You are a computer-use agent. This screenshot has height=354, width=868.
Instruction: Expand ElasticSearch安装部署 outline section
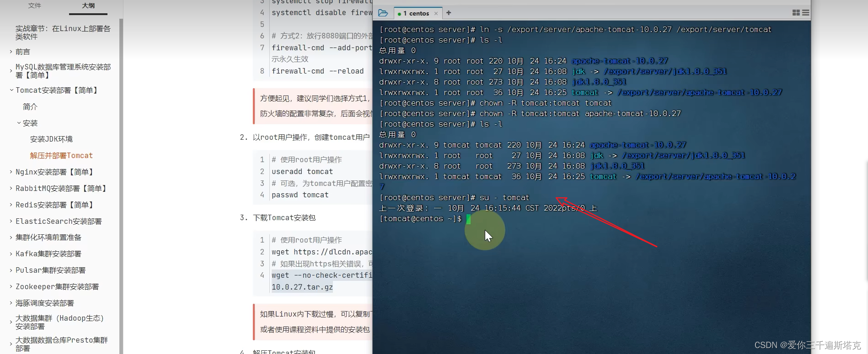tap(11, 221)
